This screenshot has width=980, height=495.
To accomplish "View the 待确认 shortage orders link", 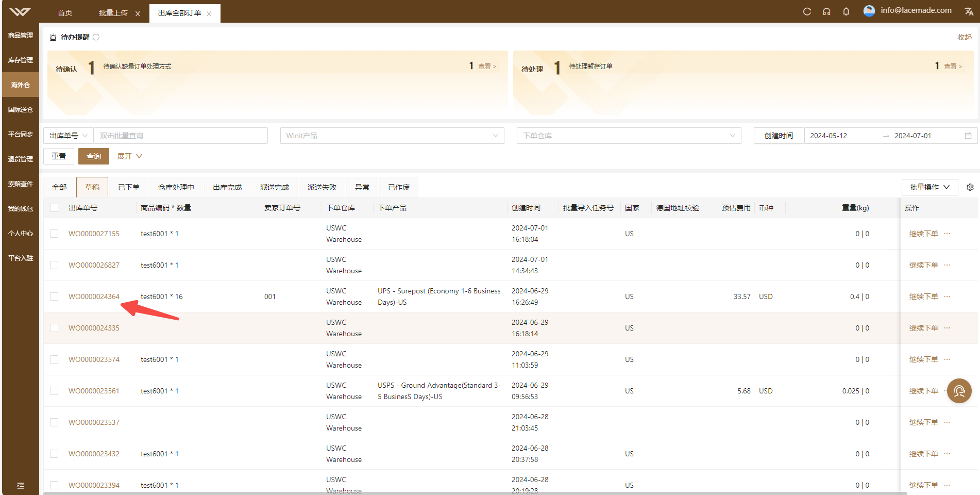I will click(x=487, y=67).
